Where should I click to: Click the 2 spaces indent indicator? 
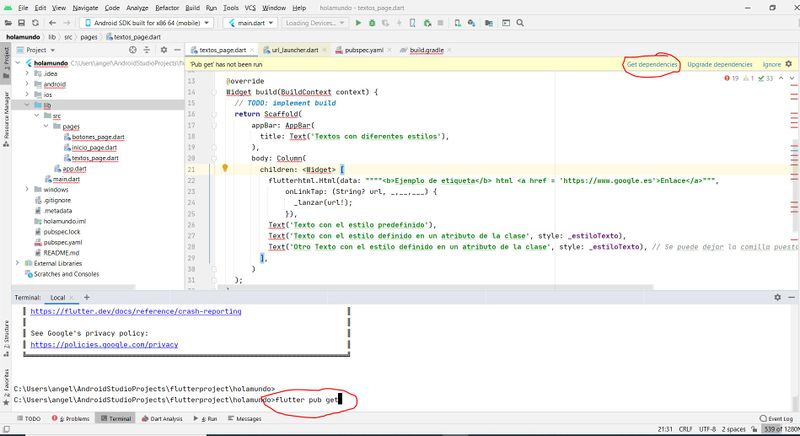coord(734,429)
